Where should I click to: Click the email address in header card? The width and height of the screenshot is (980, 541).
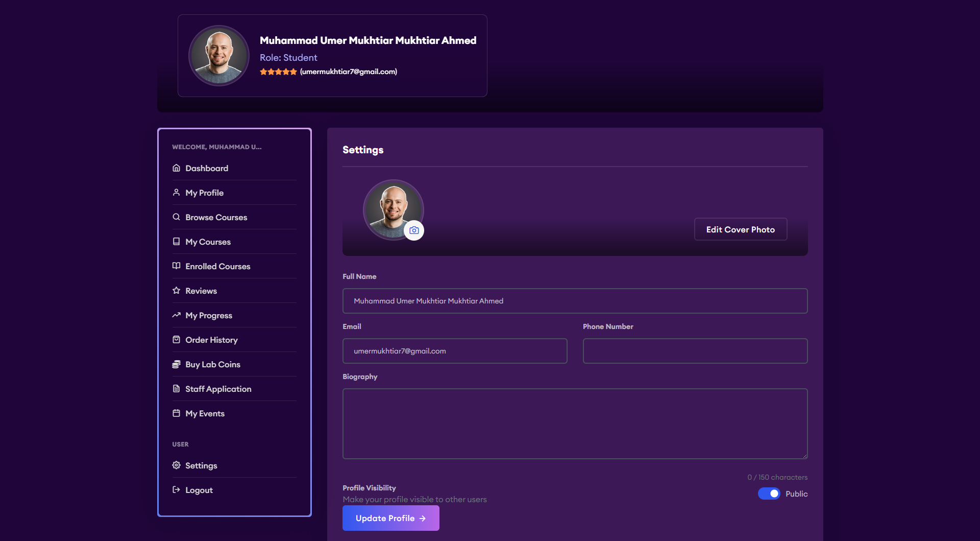[x=349, y=72]
